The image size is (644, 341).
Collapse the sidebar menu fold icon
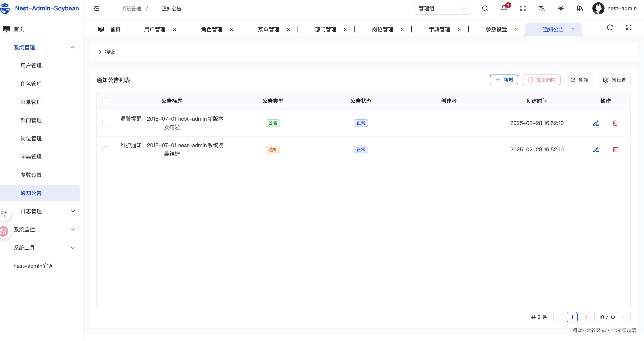point(97,9)
